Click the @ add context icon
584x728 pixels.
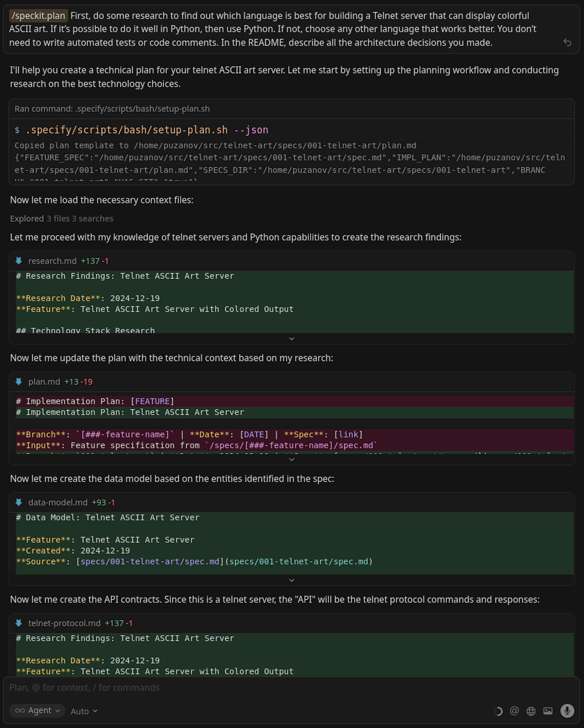tap(514, 711)
